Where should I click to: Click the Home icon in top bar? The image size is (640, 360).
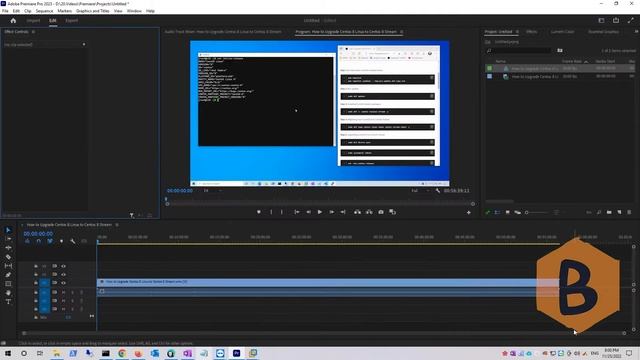(13, 20)
